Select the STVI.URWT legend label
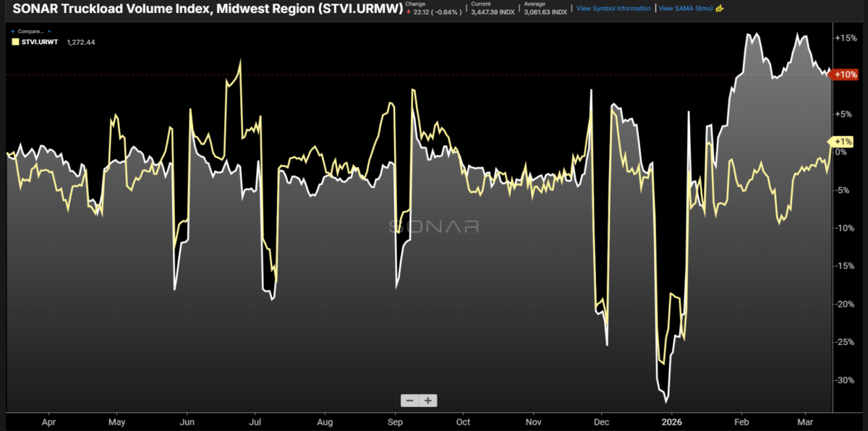The image size is (868, 431). click(38, 42)
